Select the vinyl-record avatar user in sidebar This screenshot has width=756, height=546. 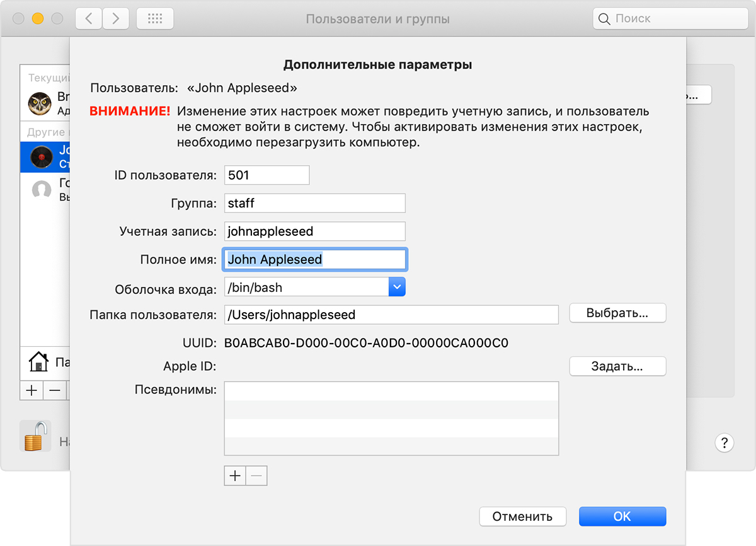tap(41, 156)
